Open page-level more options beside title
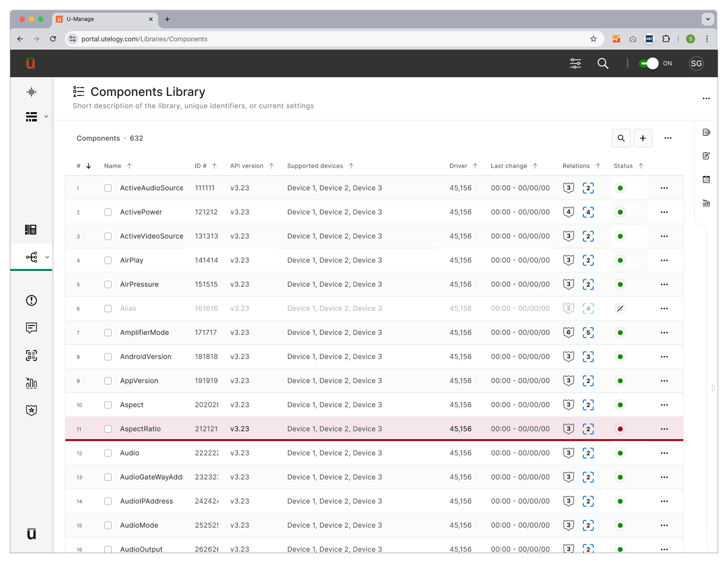Screen dimensions: 728x563 [x=706, y=98]
